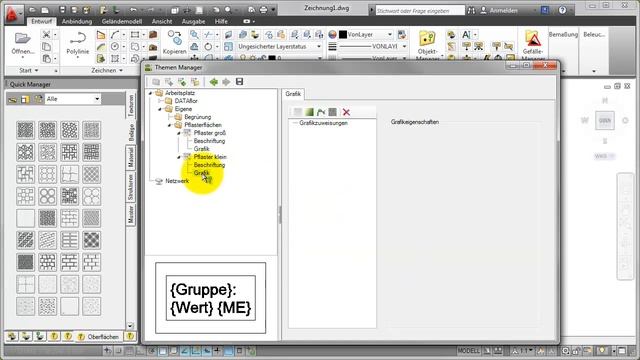Save with the floppy disk icon in Themen Manager
This screenshot has width=640, height=360.
(240, 82)
